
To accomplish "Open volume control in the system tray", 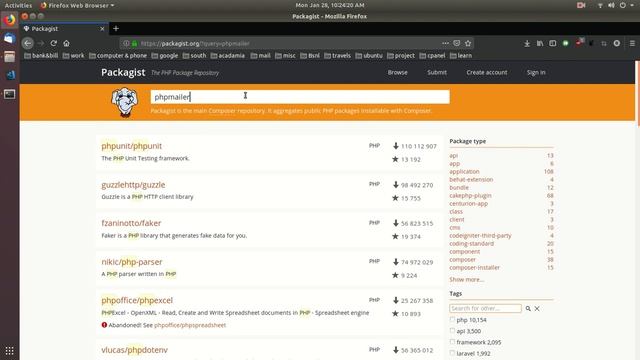I will click(x=611, y=5).
